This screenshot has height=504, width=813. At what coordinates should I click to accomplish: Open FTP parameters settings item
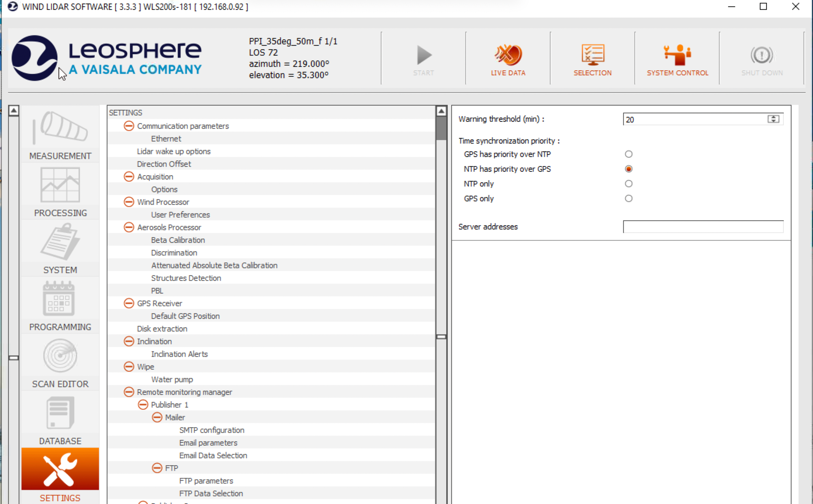(206, 481)
